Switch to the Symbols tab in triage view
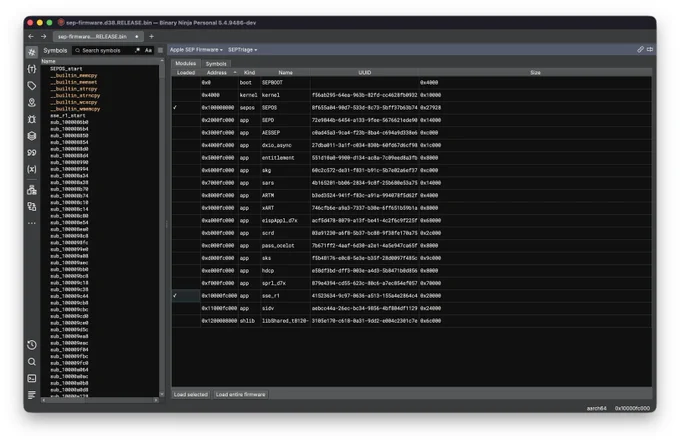Screen dimensions: 680x444 point(216,64)
